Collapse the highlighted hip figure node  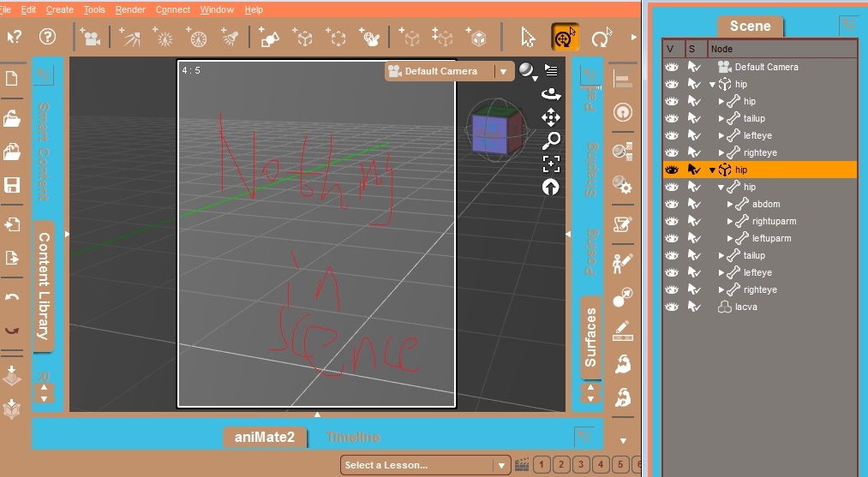(712, 170)
